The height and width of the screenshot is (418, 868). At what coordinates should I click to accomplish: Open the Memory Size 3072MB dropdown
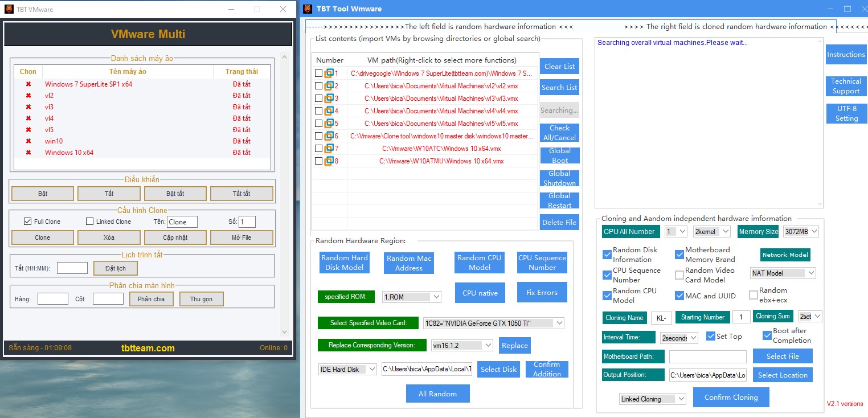tap(801, 231)
